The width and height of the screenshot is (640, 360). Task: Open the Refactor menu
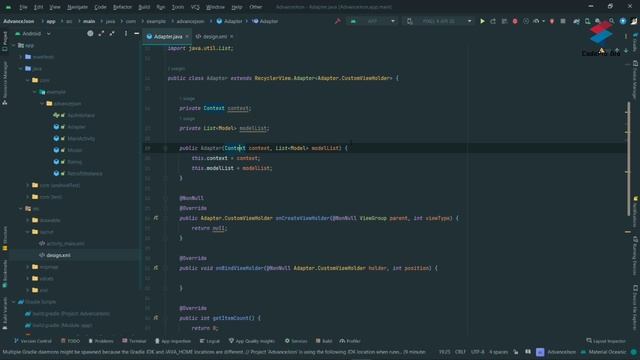(122, 7)
